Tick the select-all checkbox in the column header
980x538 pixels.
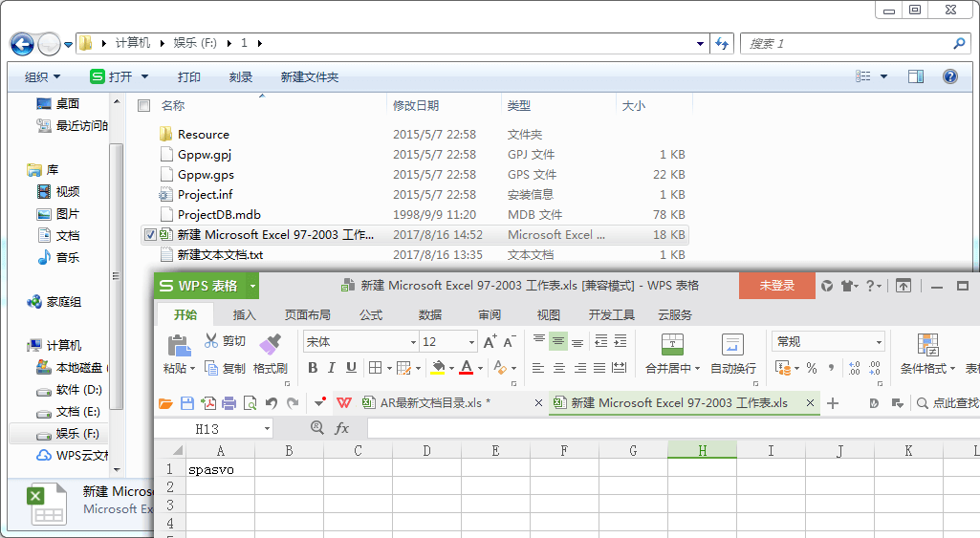[144, 105]
